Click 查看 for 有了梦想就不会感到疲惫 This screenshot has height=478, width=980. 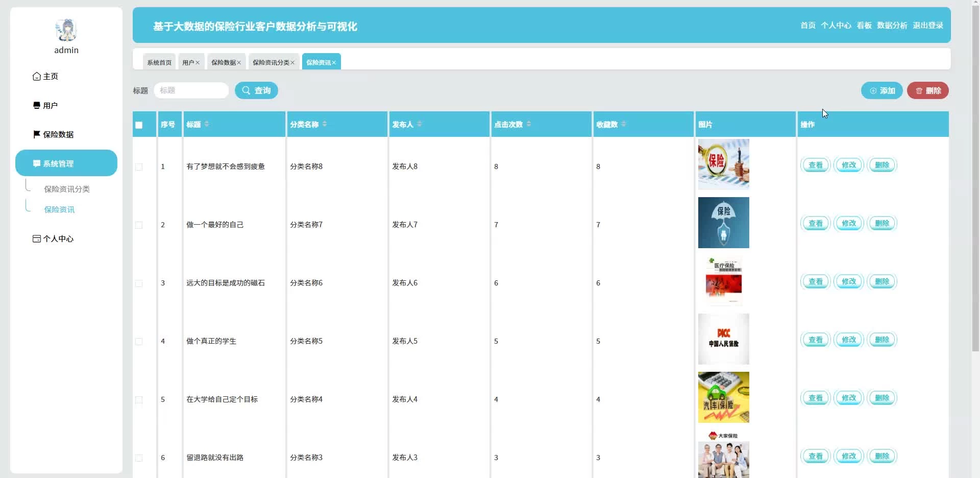(816, 165)
